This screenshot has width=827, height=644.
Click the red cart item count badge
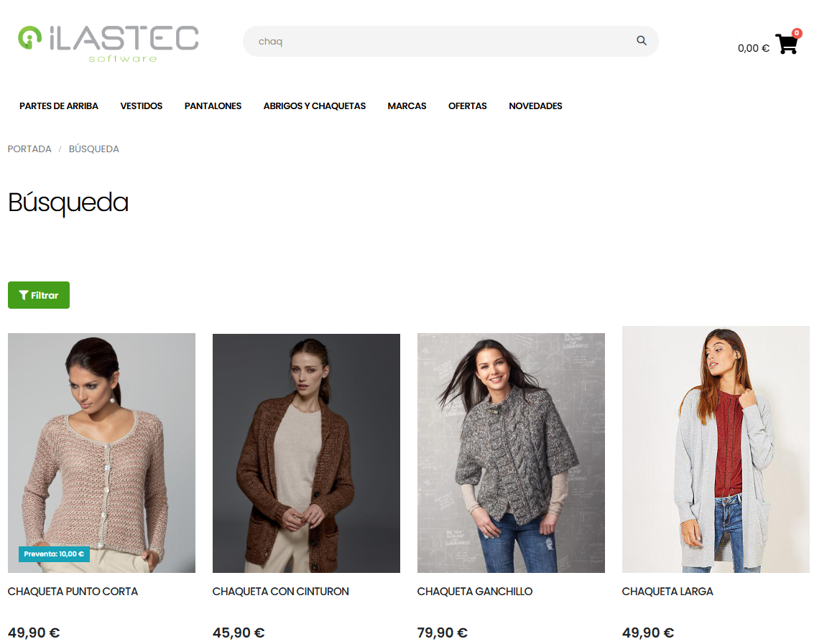pos(796,33)
